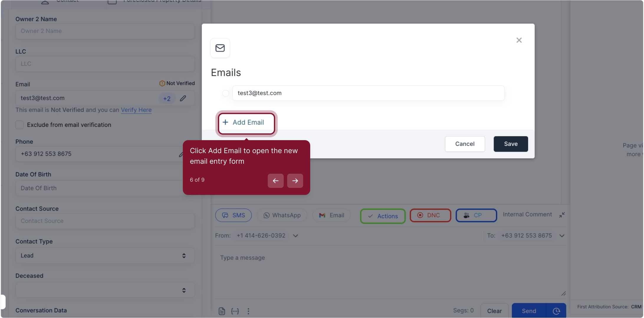Enable Exclude from email verification checkbox
The image size is (644, 318).
20,125
